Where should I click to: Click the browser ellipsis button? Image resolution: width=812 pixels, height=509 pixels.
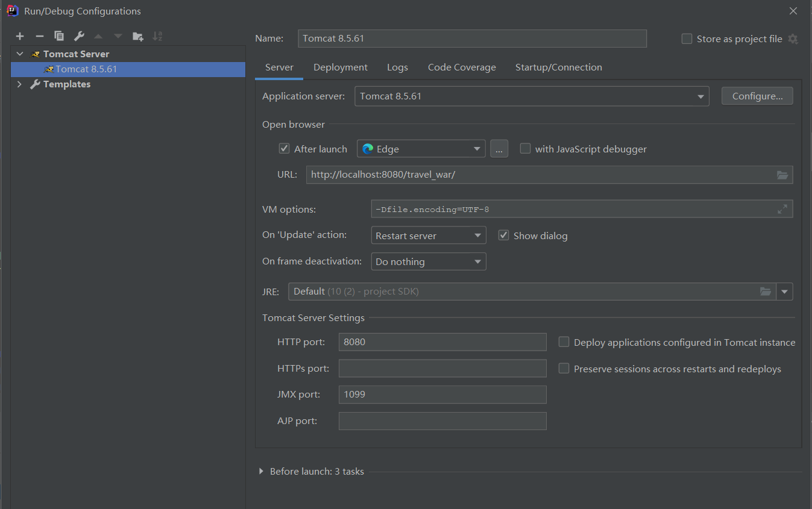click(499, 149)
